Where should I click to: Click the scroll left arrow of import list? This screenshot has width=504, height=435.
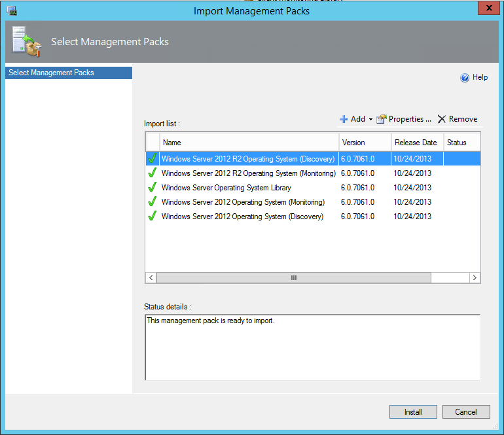click(151, 277)
